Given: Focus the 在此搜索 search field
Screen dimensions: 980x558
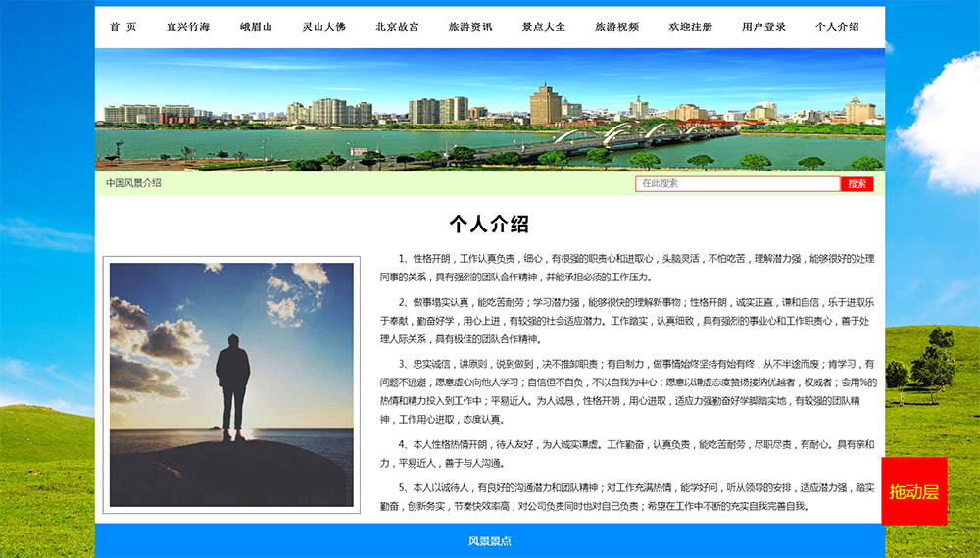Looking at the screenshot, I should click(x=738, y=183).
